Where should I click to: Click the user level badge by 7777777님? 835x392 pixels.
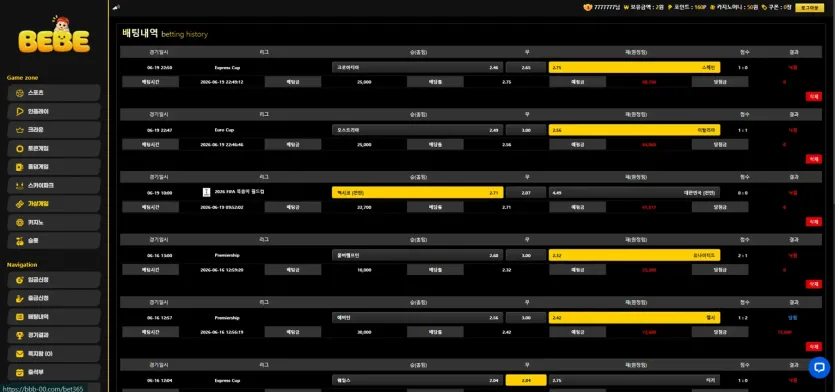coord(587,7)
